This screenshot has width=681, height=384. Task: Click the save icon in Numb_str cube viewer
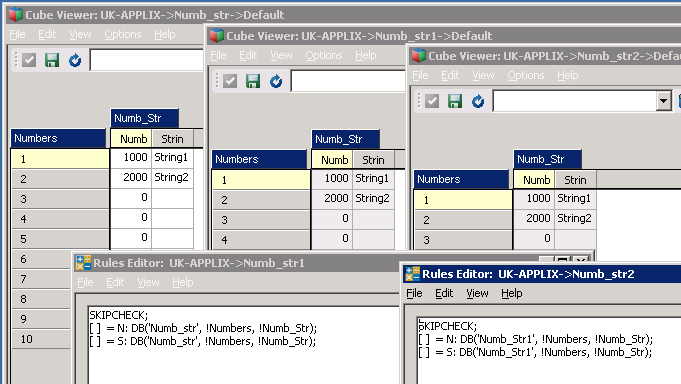52,60
